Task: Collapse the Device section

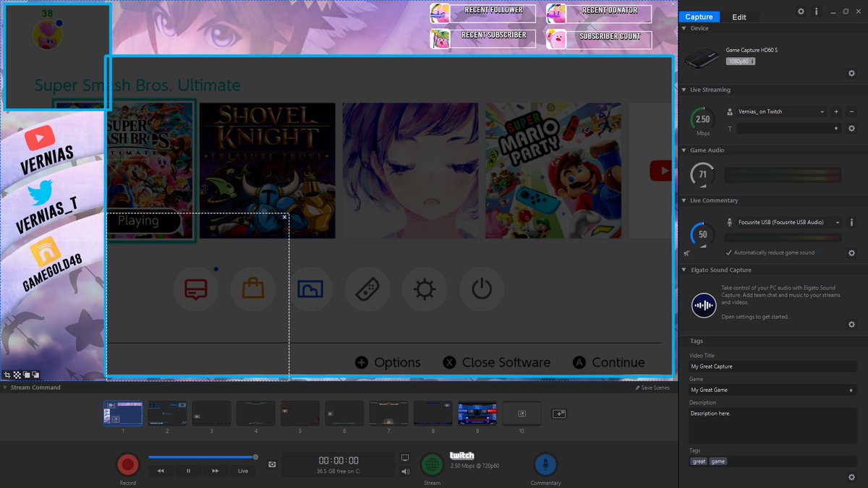Action: point(685,28)
